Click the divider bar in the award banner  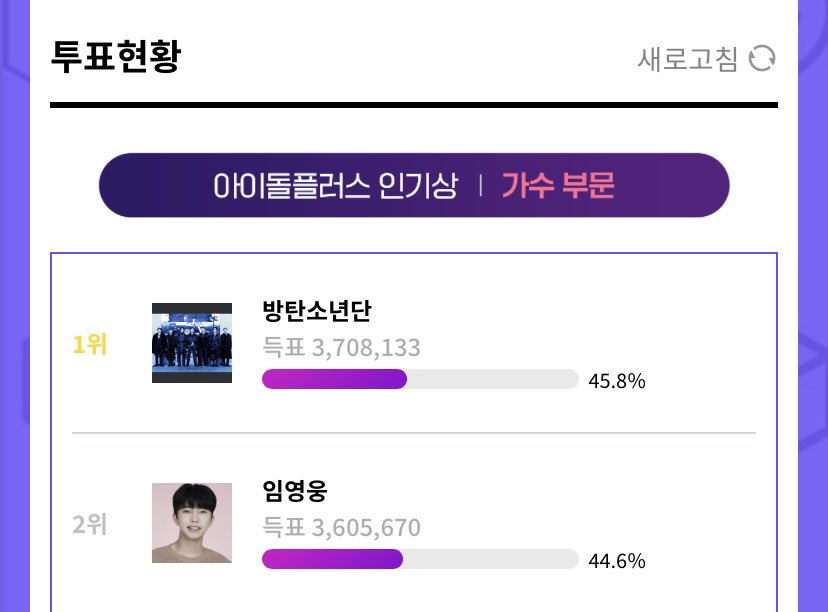481,186
